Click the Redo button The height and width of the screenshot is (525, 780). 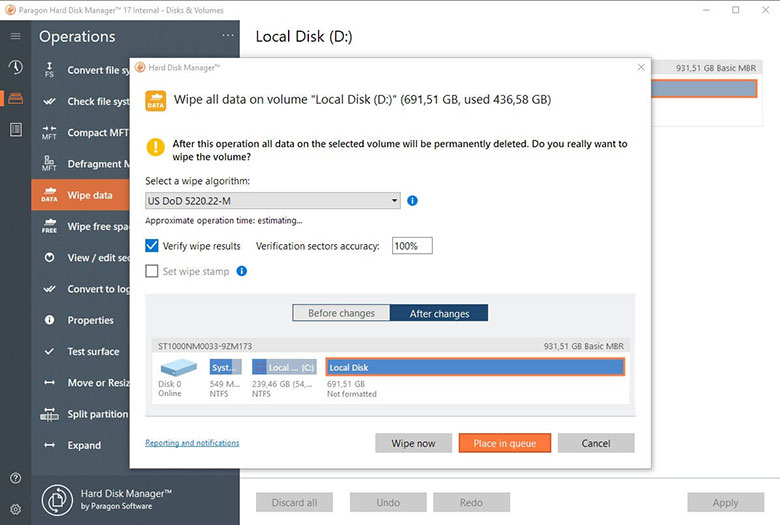click(x=471, y=502)
